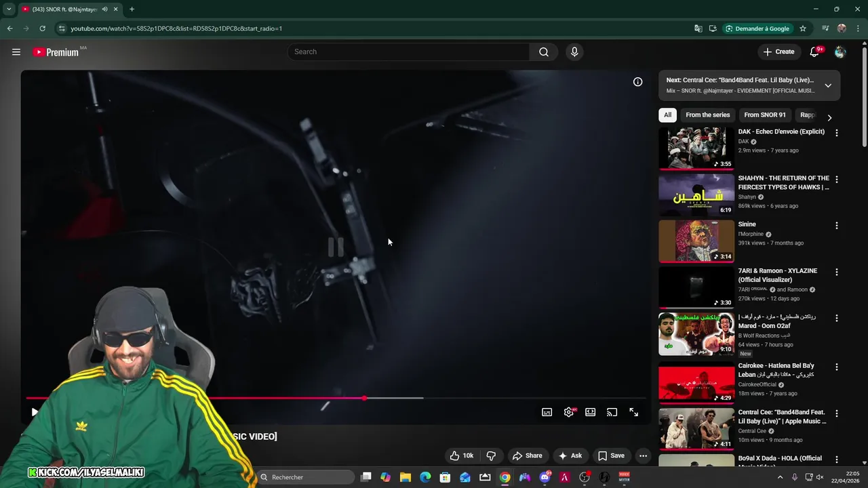This screenshot has width=868, height=488.
Task: Open player settings gear
Action: click(568, 412)
